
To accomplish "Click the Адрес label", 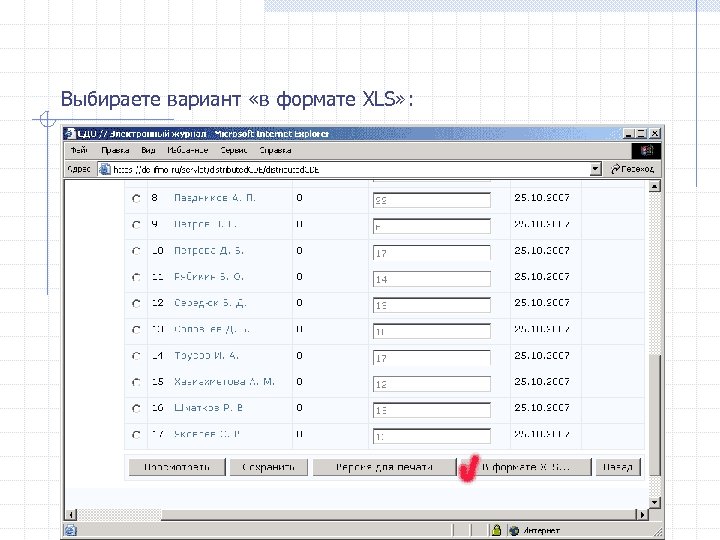I will pos(79,169).
